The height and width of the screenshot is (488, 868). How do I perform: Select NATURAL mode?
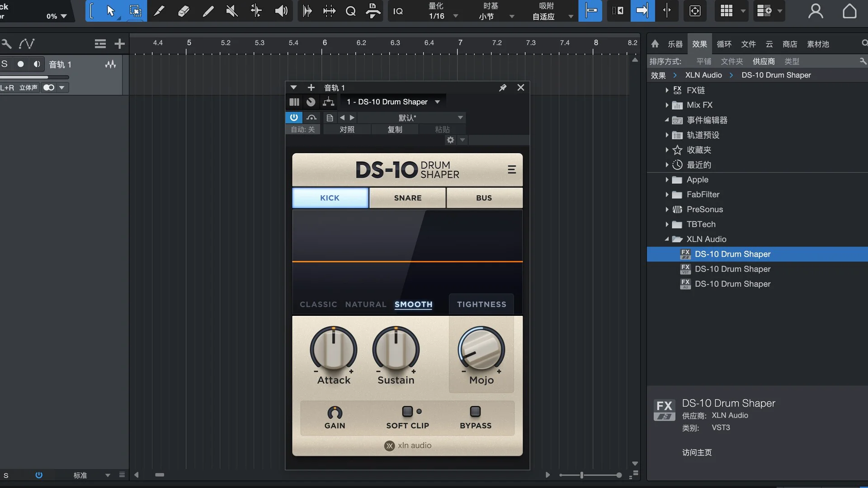pos(366,305)
